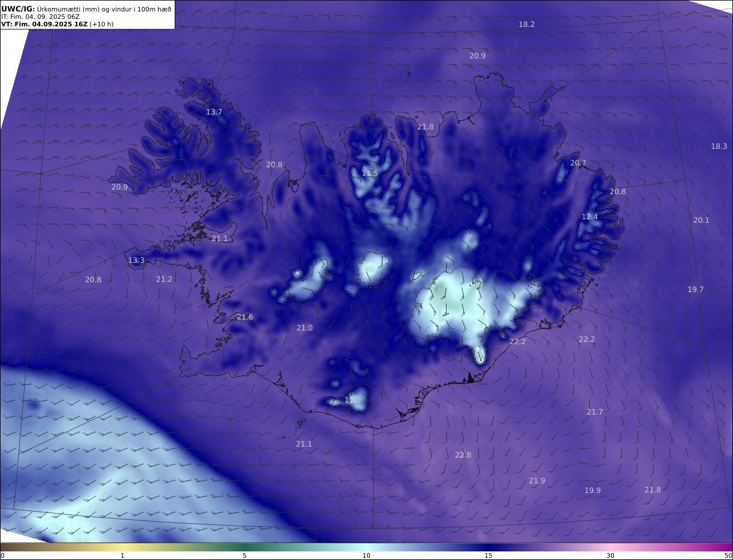Select the 30 tick label on color scale
The height and width of the screenshot is (560, 733).
pyautogui.click(x=610, y=555)
